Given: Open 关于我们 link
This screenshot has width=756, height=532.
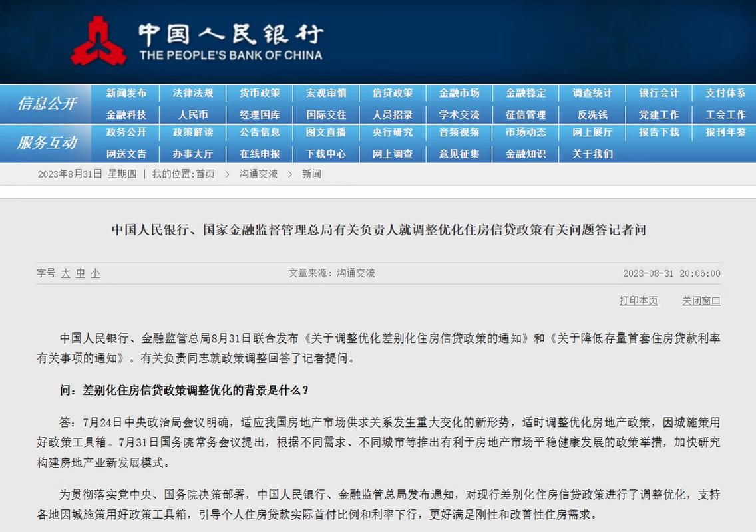Looking at the screenshot, I should (x=592, y=154).
